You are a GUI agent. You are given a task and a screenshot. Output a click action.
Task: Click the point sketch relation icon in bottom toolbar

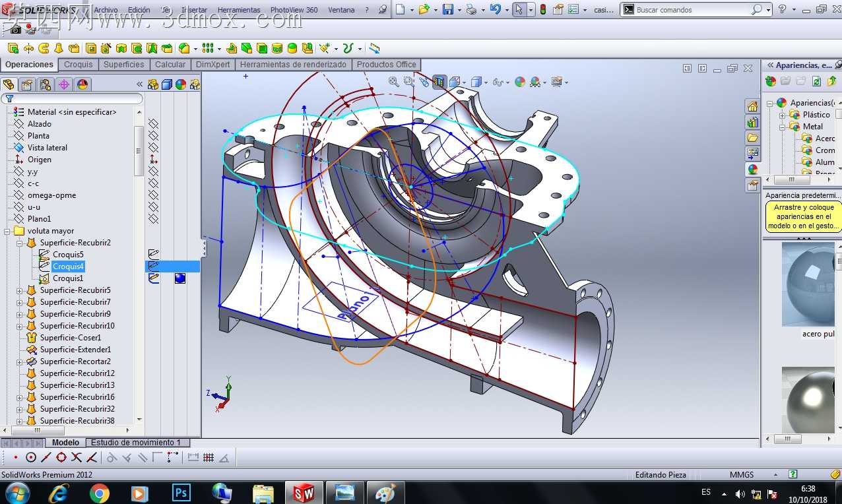click(x=15, y=457)
